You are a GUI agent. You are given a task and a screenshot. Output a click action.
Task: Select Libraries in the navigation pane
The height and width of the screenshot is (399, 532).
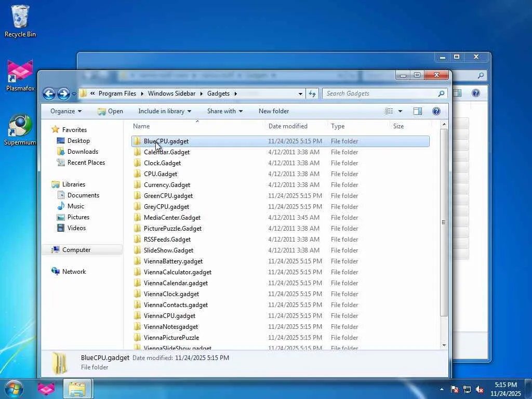click(73, 184)
